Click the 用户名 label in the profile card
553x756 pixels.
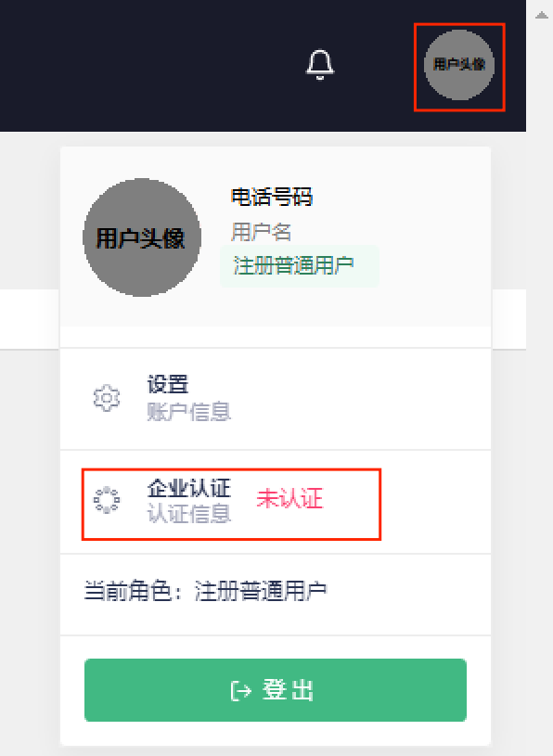click(261, 232)
